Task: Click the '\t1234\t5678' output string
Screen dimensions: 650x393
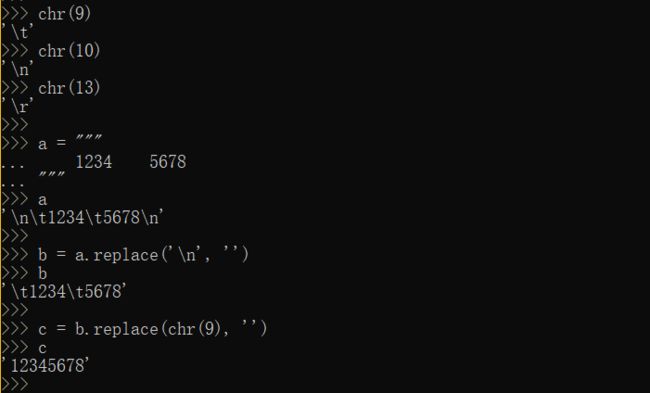Action: point(64,291)
